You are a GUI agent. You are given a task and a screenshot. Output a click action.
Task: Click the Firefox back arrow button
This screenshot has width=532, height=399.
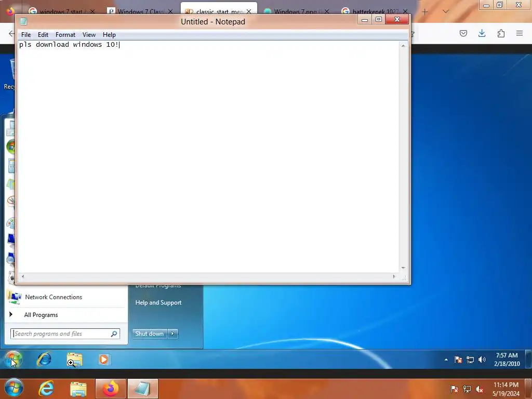[11, 33]
